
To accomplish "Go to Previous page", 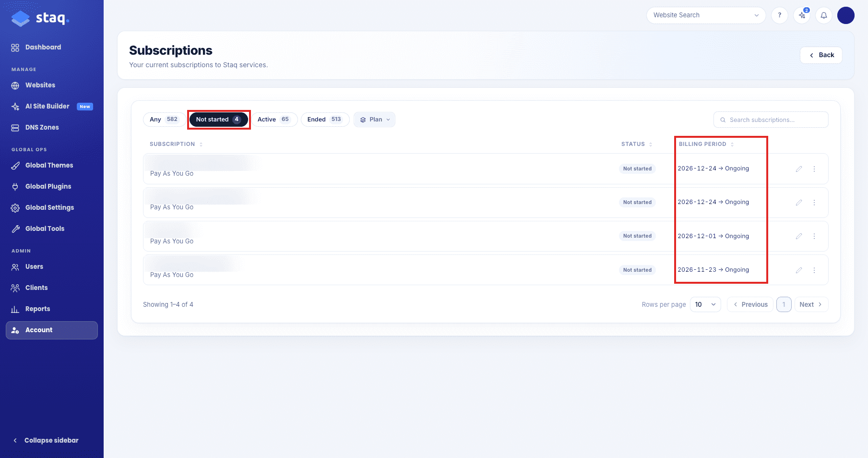I will click(x=750, y=304).
